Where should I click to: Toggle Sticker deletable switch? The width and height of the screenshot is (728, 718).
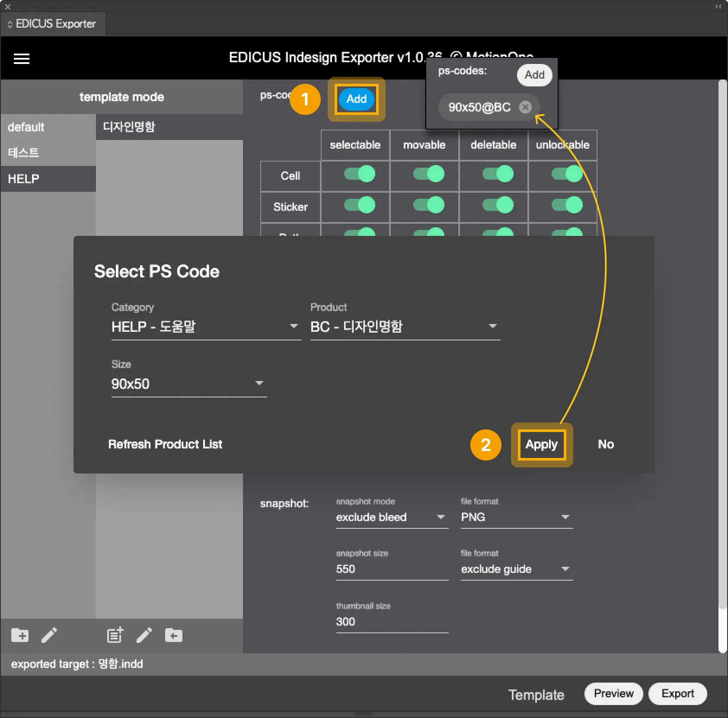tap(498, 205)
